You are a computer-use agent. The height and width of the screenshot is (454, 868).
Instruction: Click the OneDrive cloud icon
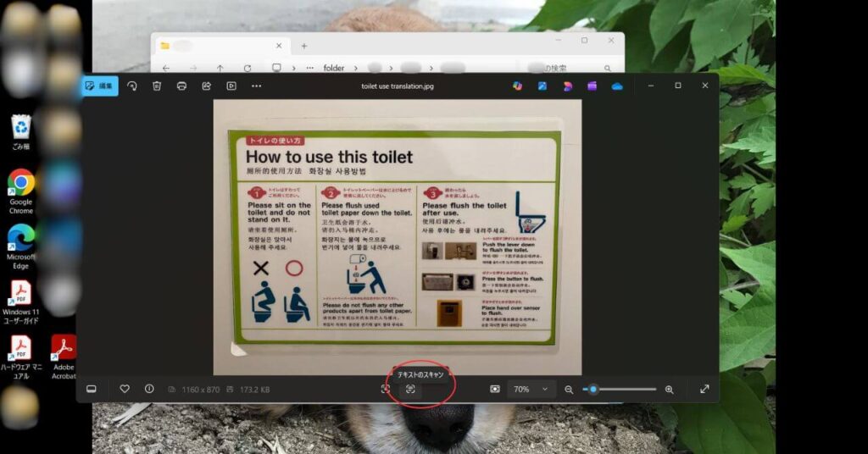pyautogui.click(x=617, y=86)
